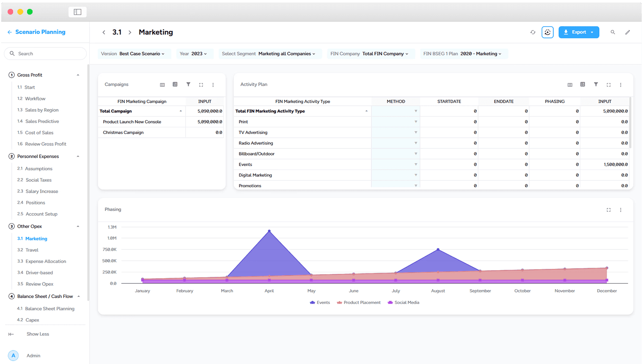Collapse the Gross Profit section
Image resolution: width=643 pixels, height=364 pixels.
tap(78, 75)
